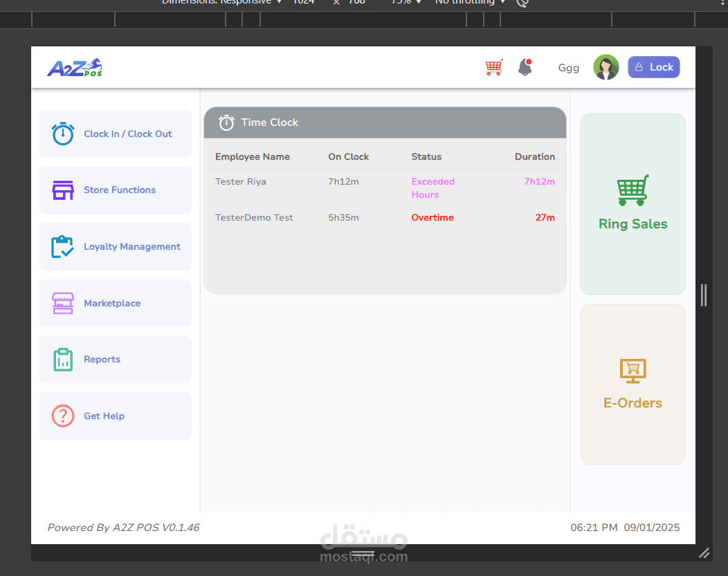This screenshot has width=728, height=576.
Task: Select employee TesterDemo Test
Action: [x=254, y=218]
